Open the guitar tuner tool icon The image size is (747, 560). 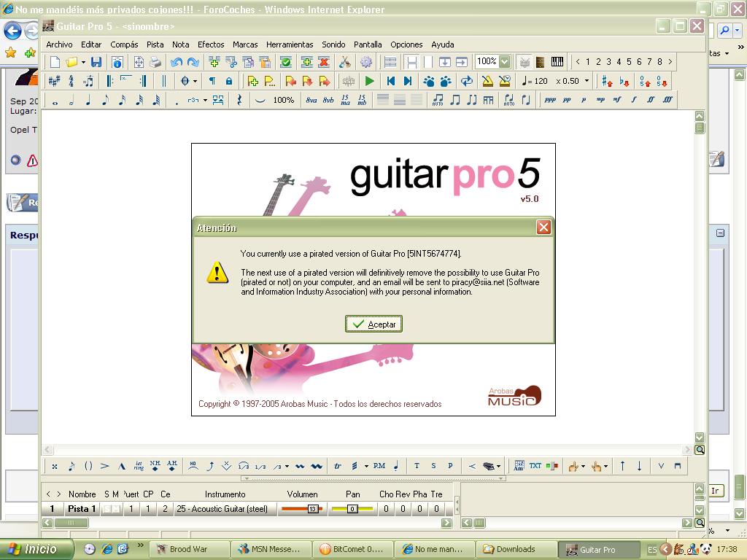tap(344, 62)
